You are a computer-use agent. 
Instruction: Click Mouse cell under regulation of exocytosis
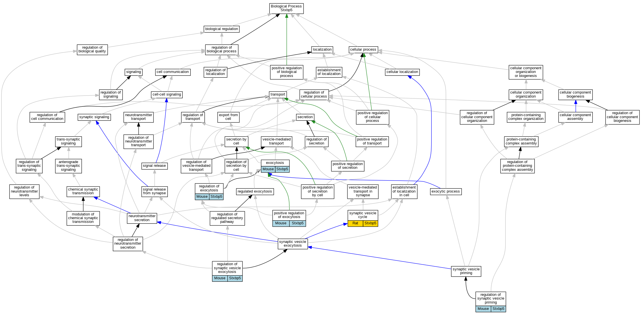[202, 197]
